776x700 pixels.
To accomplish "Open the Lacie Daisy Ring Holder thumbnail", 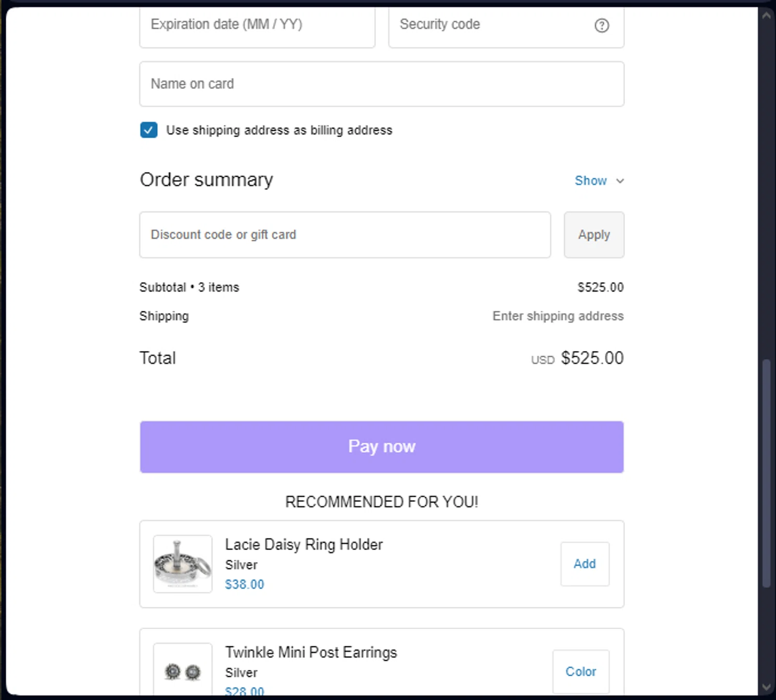I will (183, 564).
